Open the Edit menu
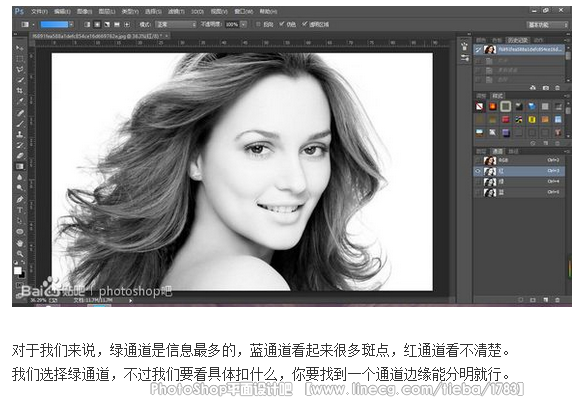The height and width of the screenshot is (406, 574). 62,11
